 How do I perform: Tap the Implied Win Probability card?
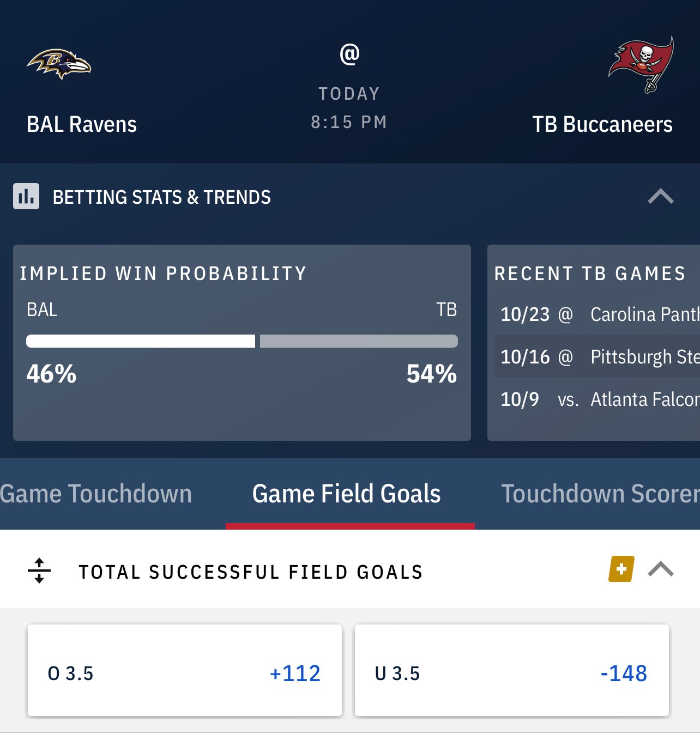242,409
